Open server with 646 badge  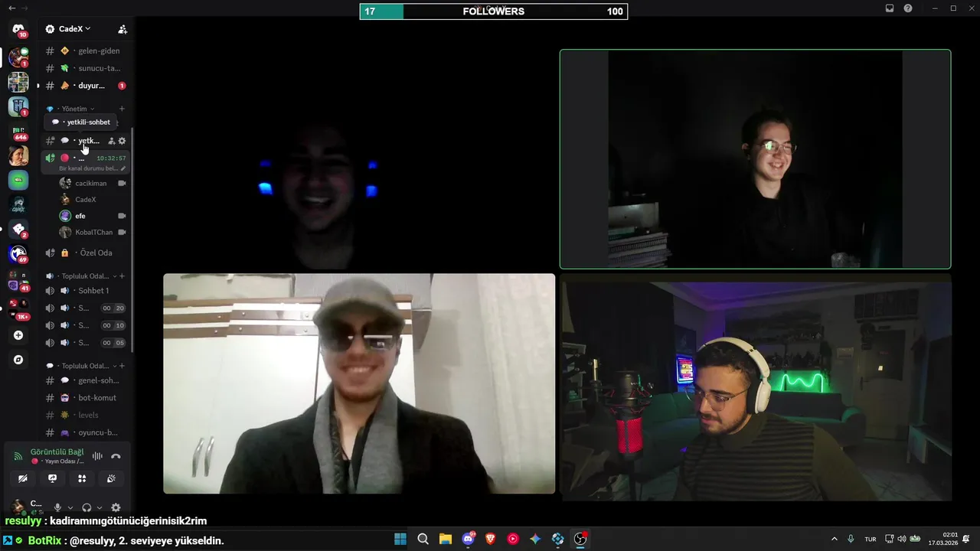point(18,132)
